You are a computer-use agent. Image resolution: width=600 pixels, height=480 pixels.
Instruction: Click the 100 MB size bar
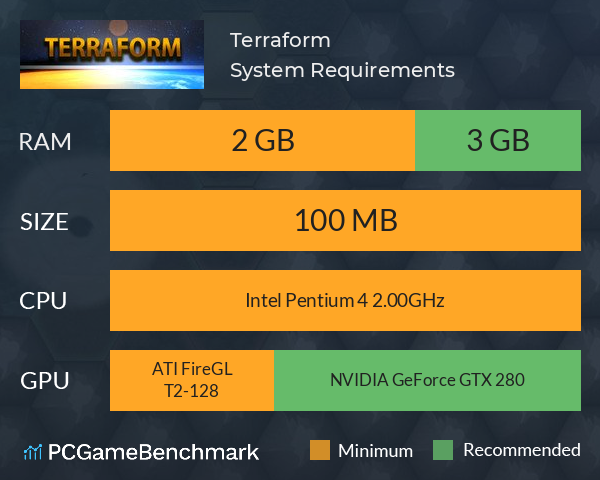pyautogui.click(x=345, y=220)
